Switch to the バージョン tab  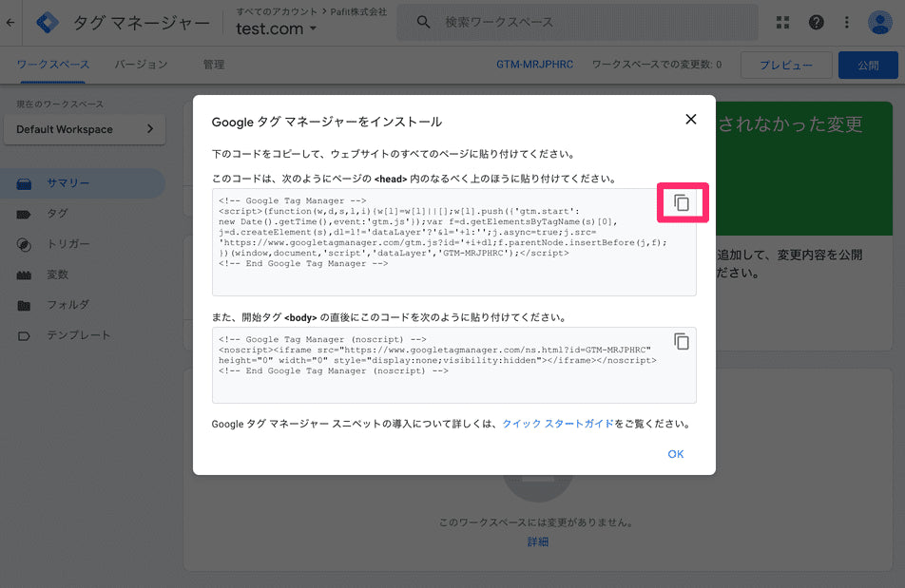141,65
